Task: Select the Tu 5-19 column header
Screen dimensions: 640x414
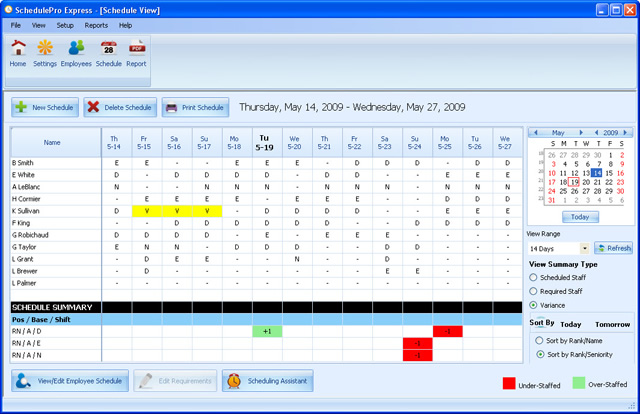Action: [x=267, y=142]
